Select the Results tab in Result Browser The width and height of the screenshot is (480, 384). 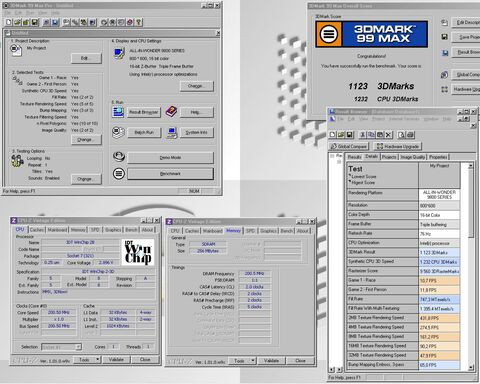(354, 157)
